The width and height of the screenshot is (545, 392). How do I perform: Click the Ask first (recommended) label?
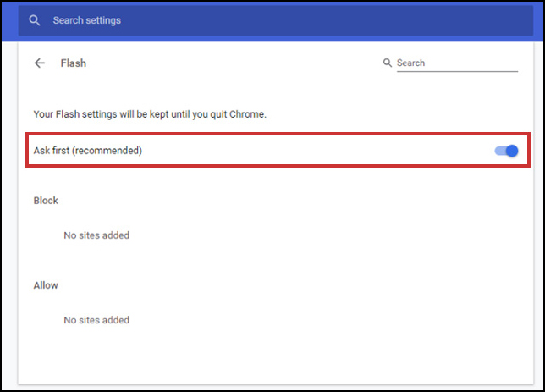pos(88,151)
